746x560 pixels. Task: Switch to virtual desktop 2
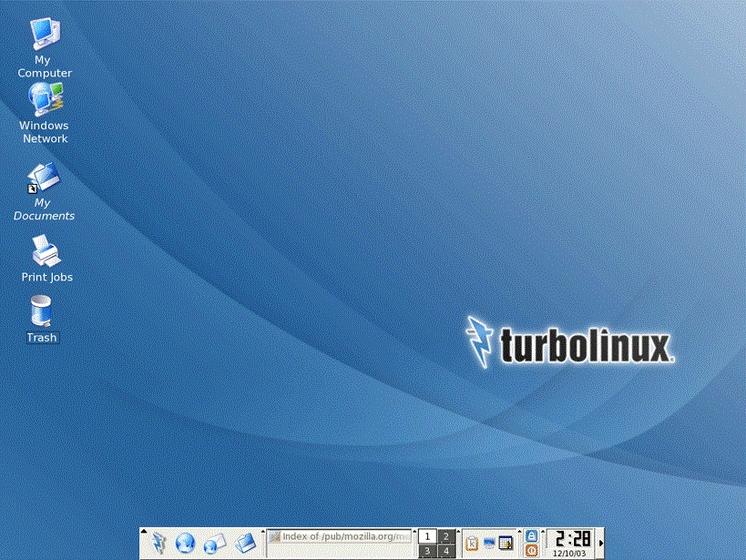[446, 536]
